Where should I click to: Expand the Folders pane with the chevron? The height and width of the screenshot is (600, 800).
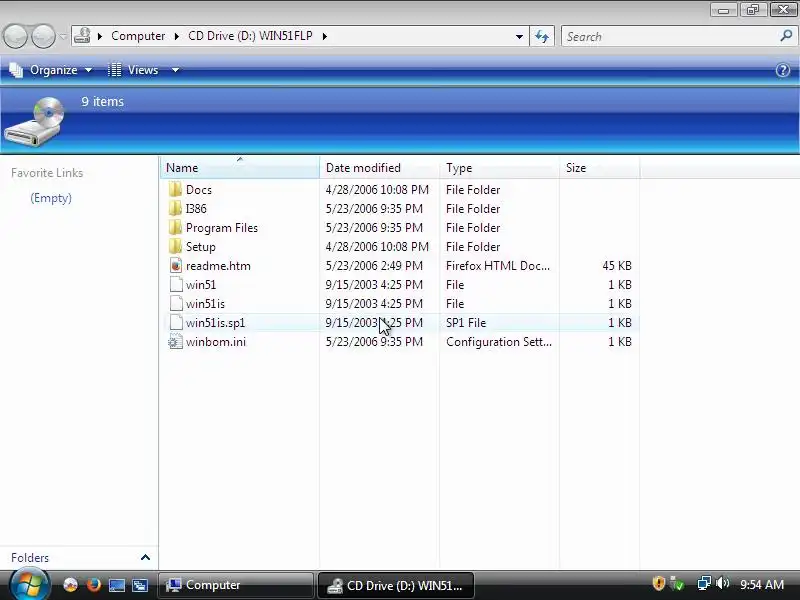(145, 557)
